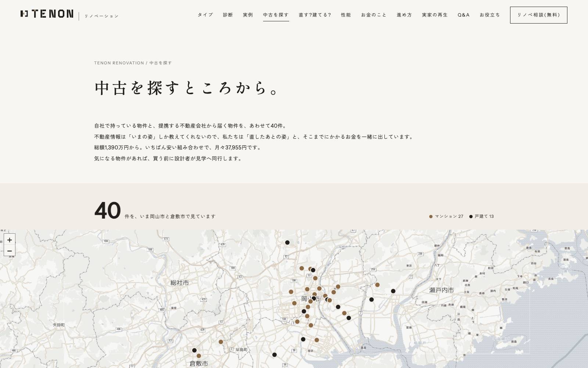Open the お役立ち menu item
This screenshot has height=368, width=588.
click(x=490, y=15)
